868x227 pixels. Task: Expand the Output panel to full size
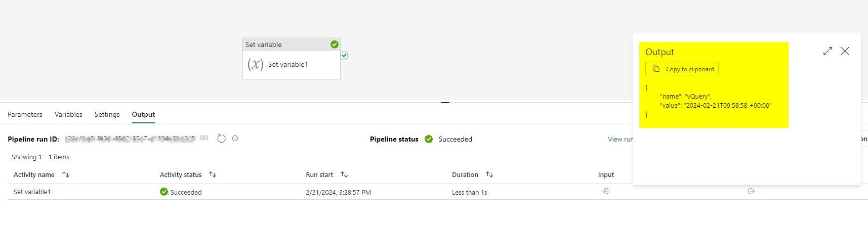click(x=828, y=51)
